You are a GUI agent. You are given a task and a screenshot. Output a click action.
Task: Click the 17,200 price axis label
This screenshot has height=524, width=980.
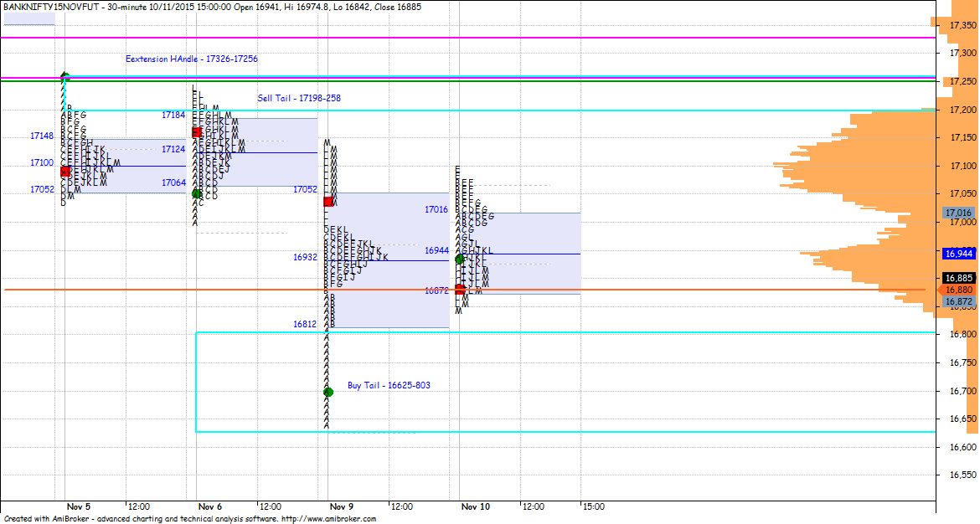pyautogui.click(x=963, y=110)
